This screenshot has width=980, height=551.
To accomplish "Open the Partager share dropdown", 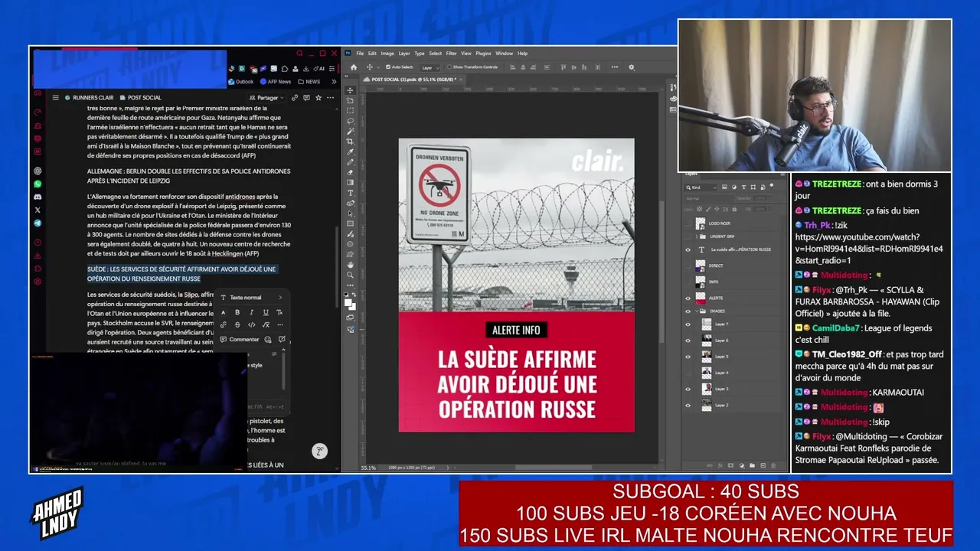I will 266,98.
